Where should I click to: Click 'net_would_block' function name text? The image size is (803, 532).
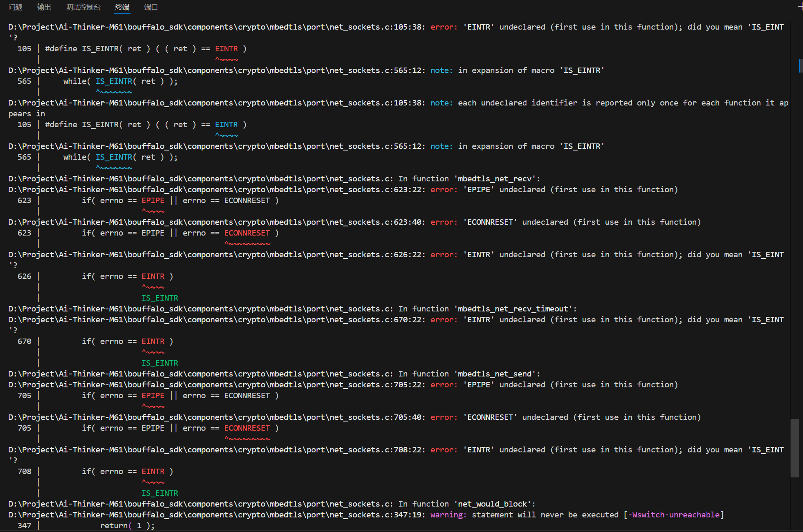tap(492, 504)
